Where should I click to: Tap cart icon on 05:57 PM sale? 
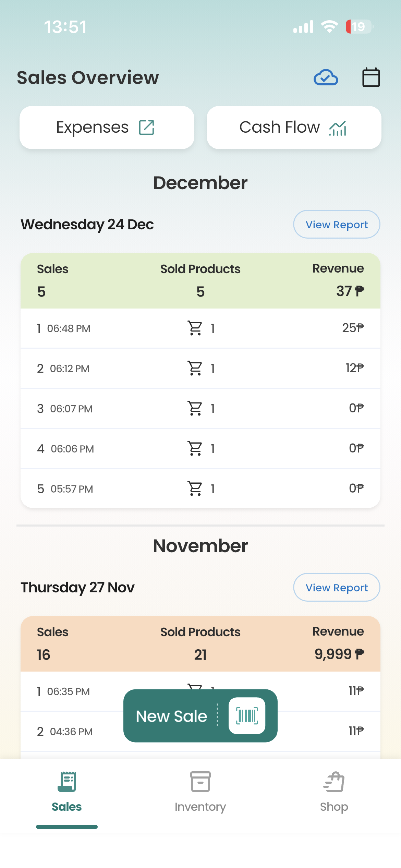(x=195, y=489)
